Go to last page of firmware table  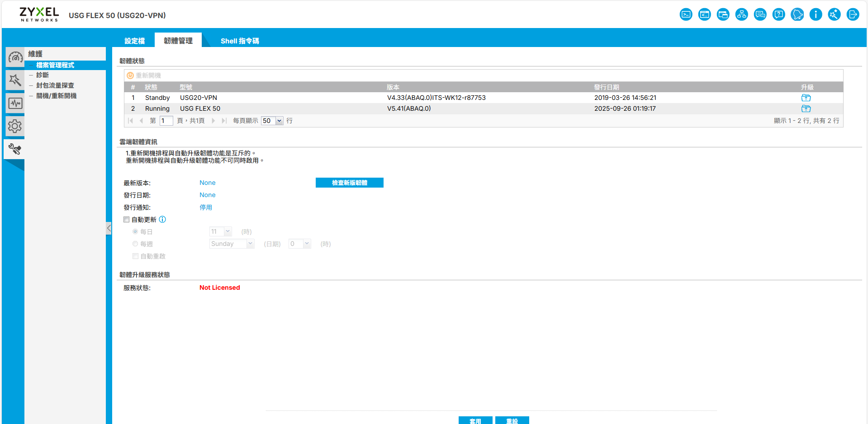224,121
